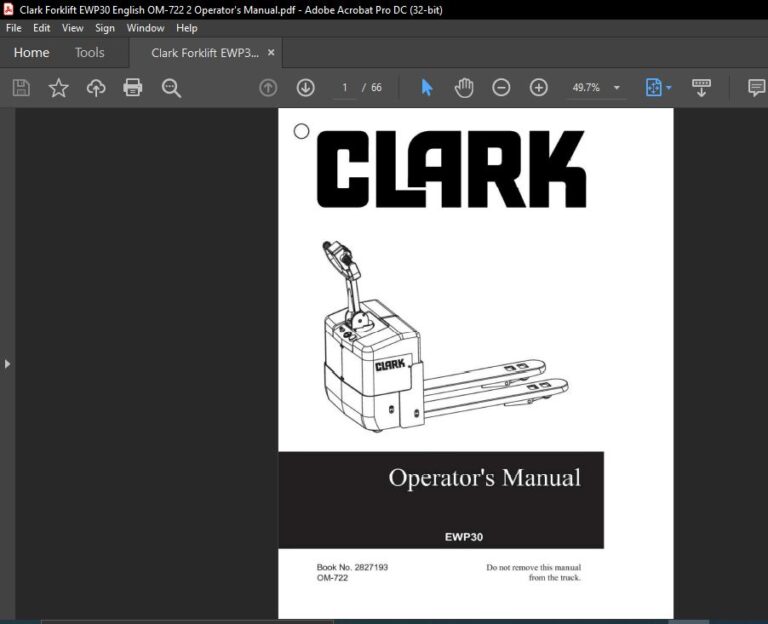Click the 'Operator's Manual' heading text
This screenshot has height=624, width=768.
[x=484, y=478]
